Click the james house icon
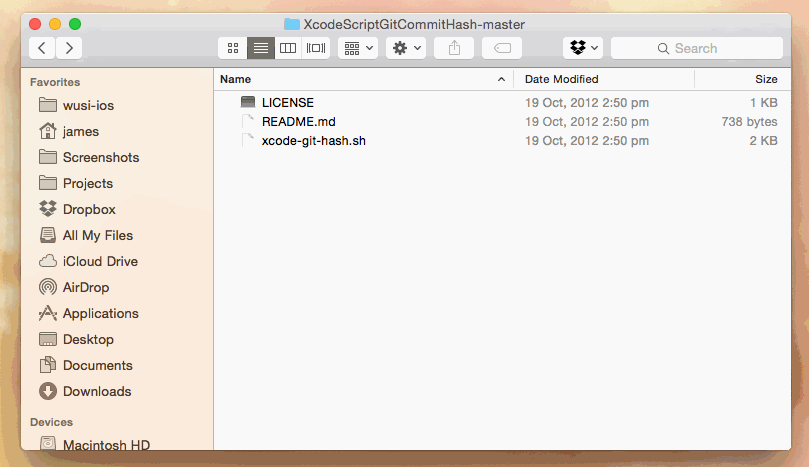The image size is (809, 467). [48, 131]
